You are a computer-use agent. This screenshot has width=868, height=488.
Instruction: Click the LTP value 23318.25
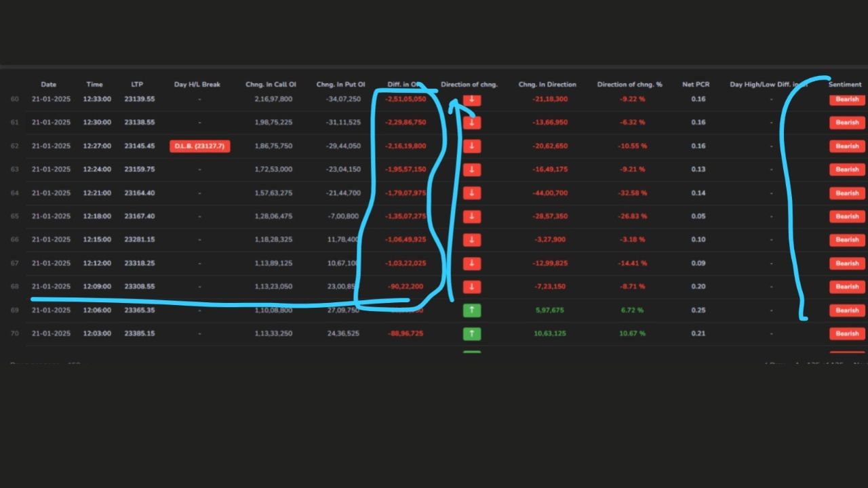[x=140, y=263]
